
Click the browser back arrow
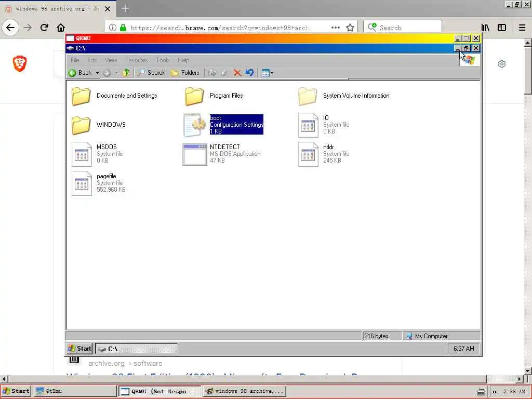pos(10,28)
